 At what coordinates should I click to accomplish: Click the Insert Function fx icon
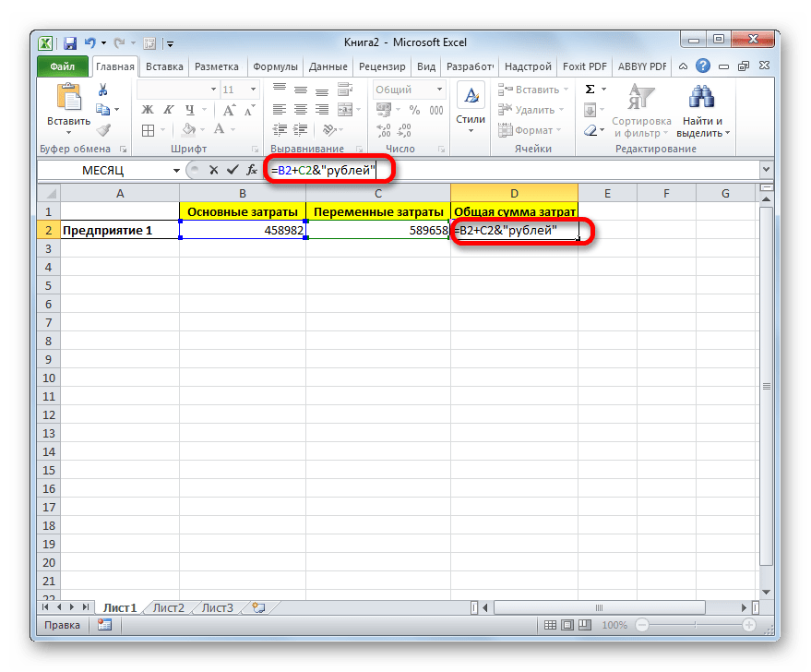252,170
